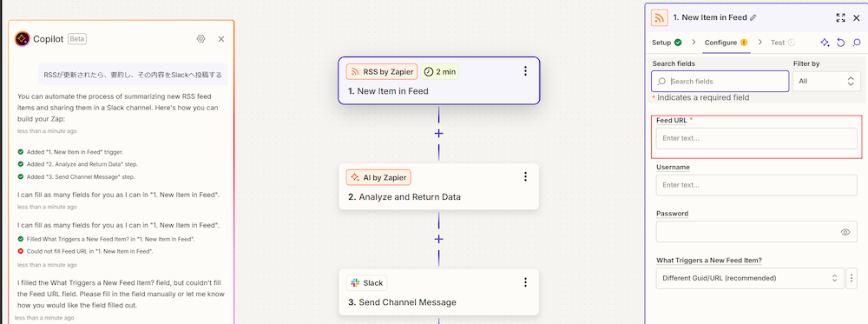
Task: Open three-dot menu on Analyze and Return Data step
Action: (x=525, y=176)
